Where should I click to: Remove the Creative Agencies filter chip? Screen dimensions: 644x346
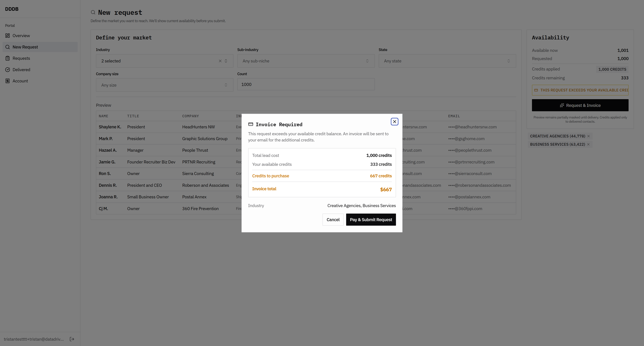[x=588, y=136]
